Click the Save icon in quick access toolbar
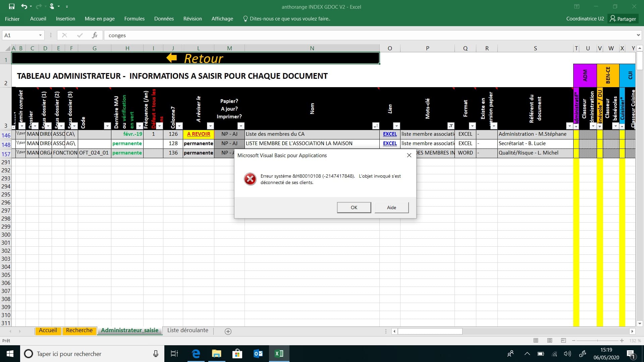The image size is (644, 362). point(12,6)
